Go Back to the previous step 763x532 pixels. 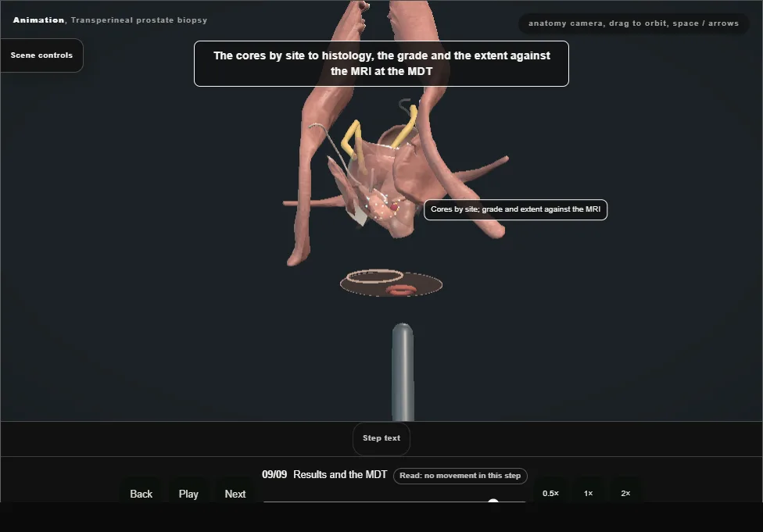point(141,494)
